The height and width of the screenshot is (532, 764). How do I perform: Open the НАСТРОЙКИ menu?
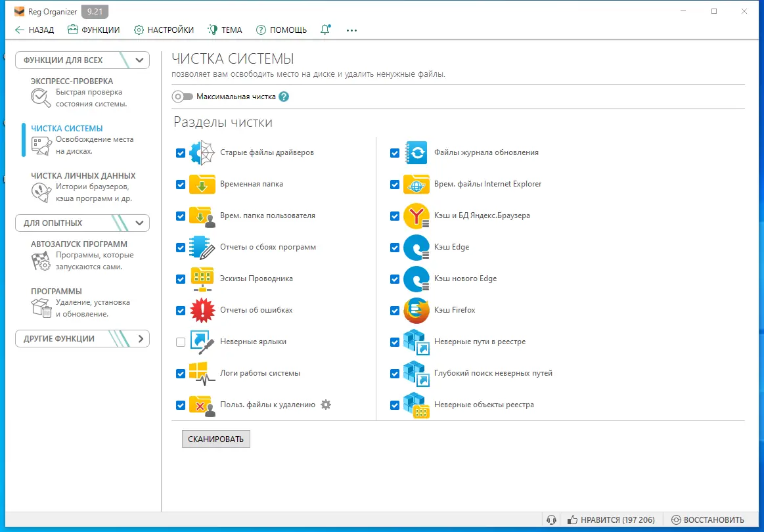[164, 30]
